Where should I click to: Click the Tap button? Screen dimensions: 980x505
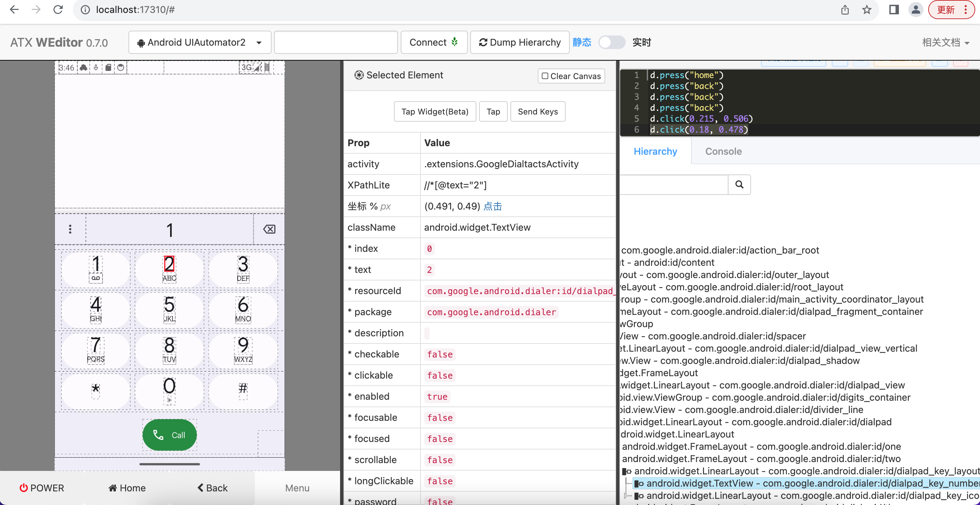click(x=493, y=111)
